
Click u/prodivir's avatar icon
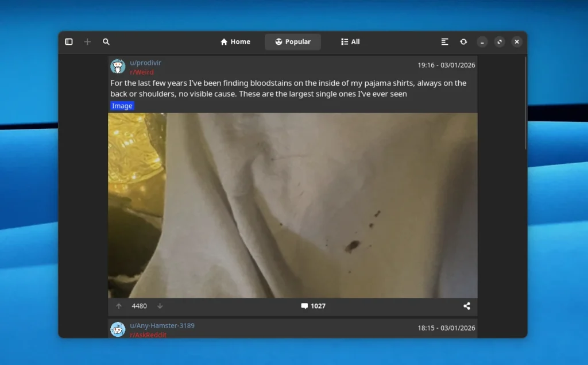pyautogui.click(x=118, y=67)
